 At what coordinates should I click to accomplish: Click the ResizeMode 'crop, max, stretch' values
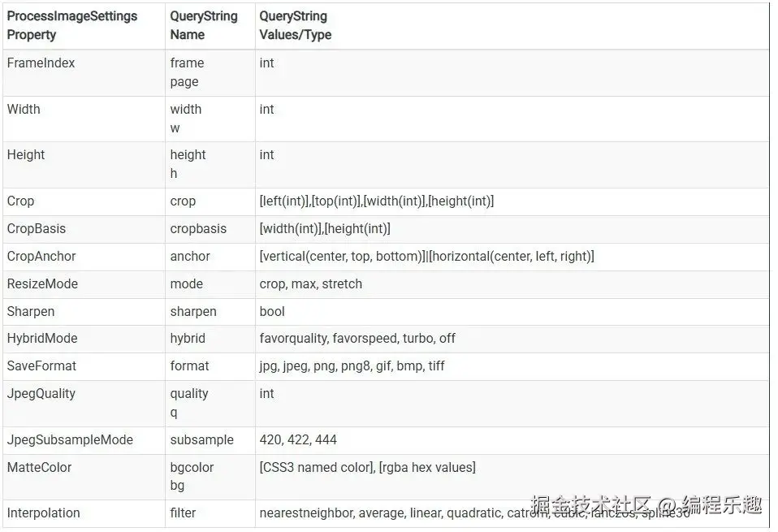pos(311,284)
